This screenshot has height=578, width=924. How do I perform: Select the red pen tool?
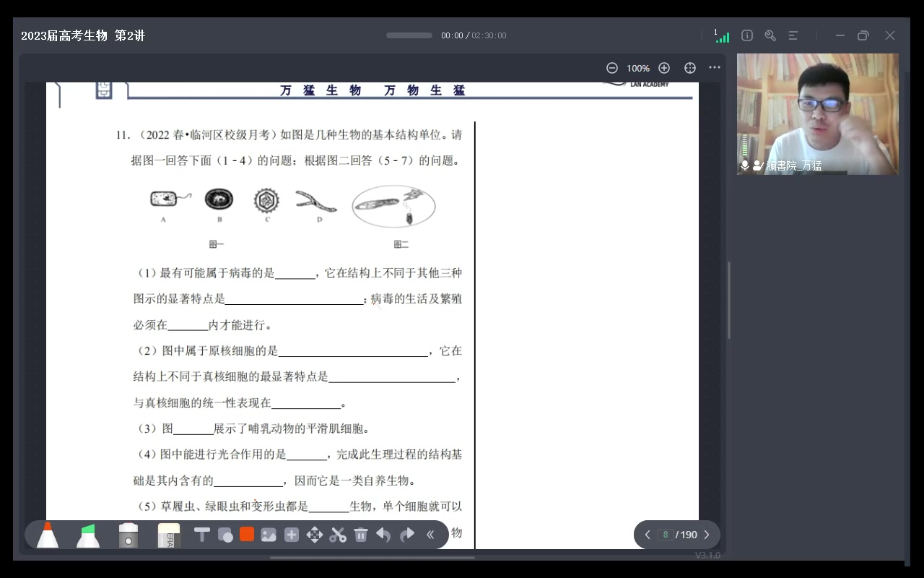48,535
